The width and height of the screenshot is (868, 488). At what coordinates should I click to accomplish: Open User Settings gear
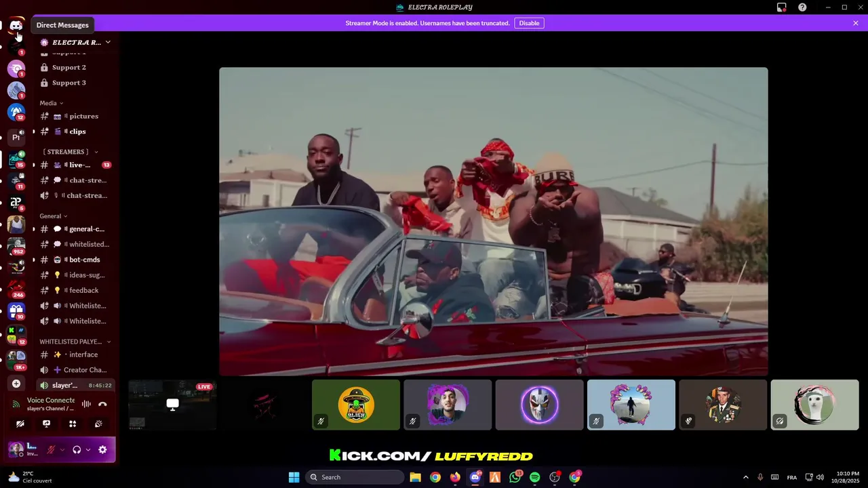(x=102, y=449)
